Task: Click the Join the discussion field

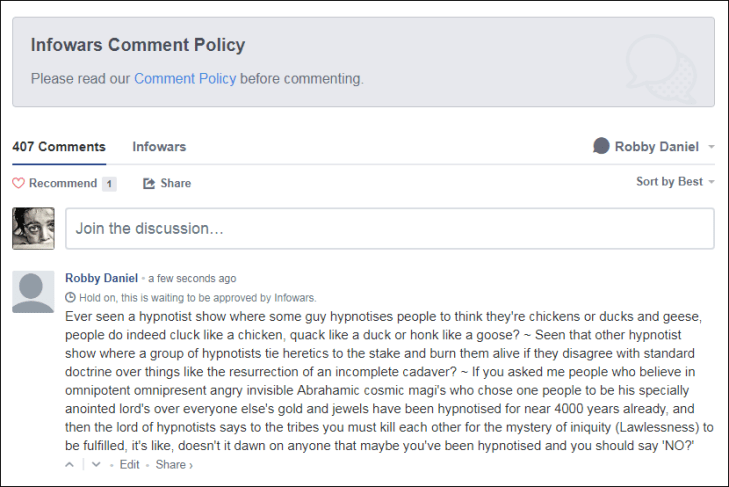Action: point(389,228)
